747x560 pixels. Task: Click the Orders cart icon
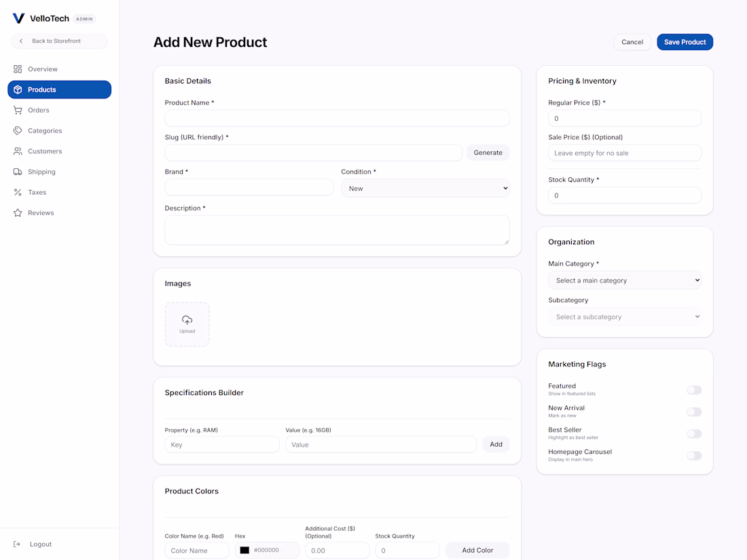pos(18,110)
